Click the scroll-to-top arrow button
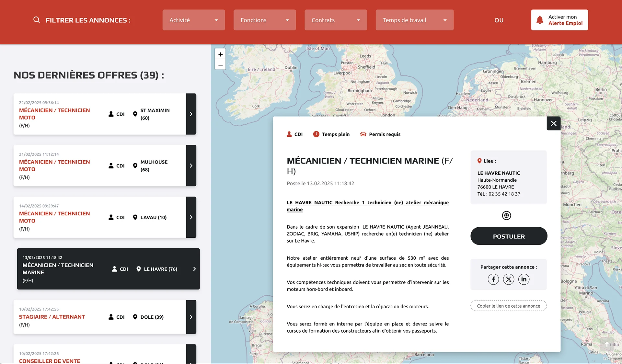This screenshot has height=364, width=622. (x=607, y=344)
